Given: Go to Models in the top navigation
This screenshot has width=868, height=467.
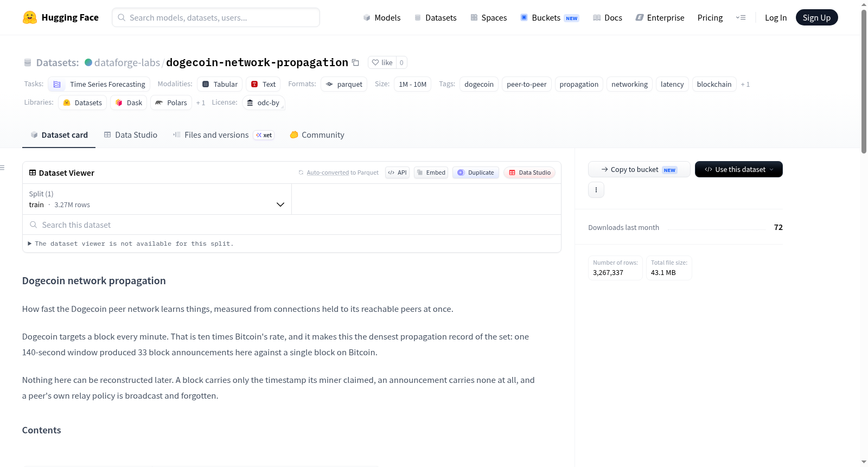Looking at the screenshot, I should pos(381,17).
